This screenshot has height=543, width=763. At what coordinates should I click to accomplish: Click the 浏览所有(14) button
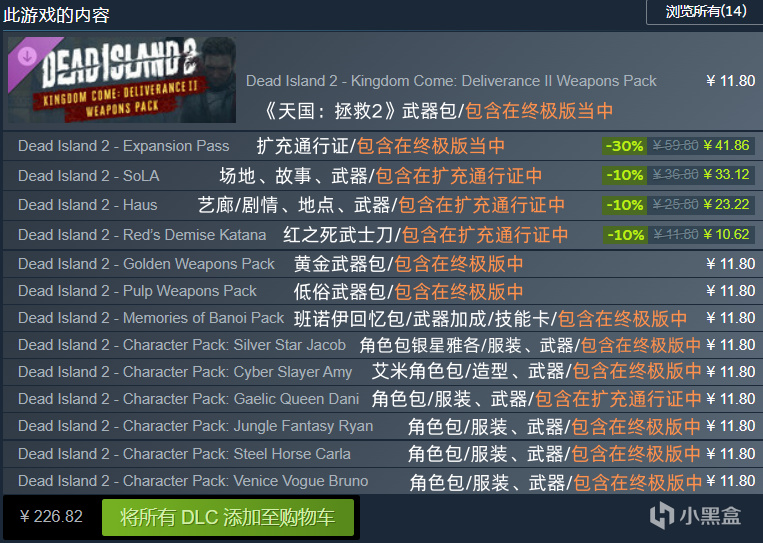pos(704,12)
